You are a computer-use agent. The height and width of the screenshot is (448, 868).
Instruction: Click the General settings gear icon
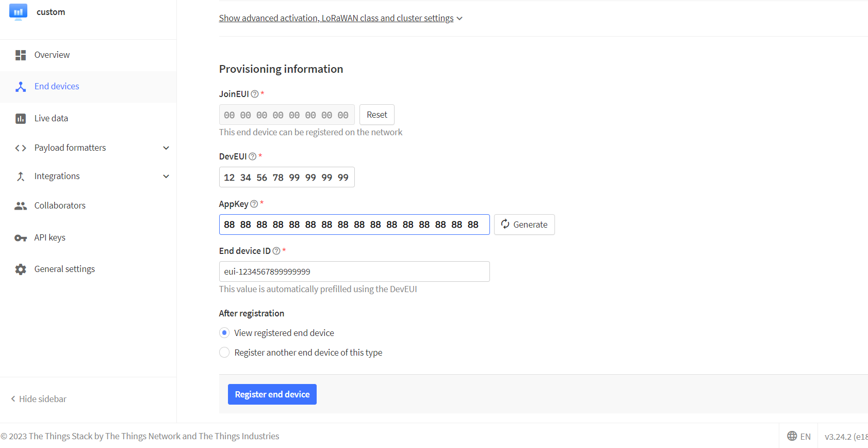[x=21, y=269]
